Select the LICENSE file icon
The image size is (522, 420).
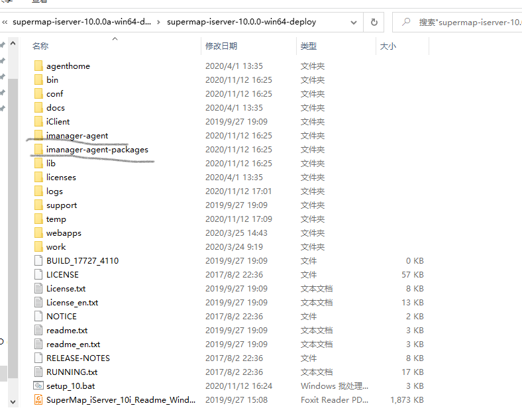pyautogui.click(x=38, y=274)
